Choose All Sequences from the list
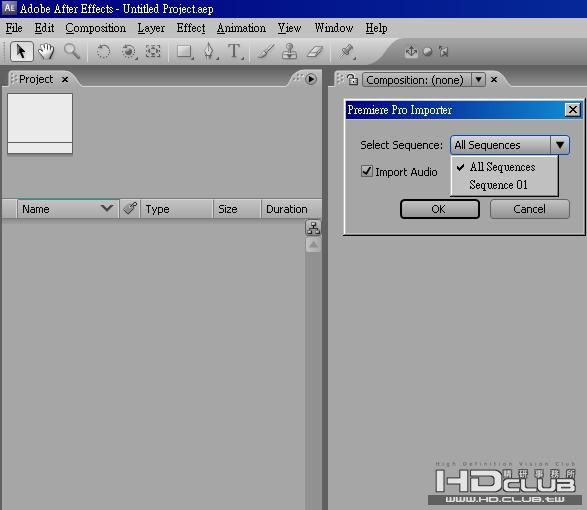This screenshot has height=510, width=587. [x=504, y=167]
